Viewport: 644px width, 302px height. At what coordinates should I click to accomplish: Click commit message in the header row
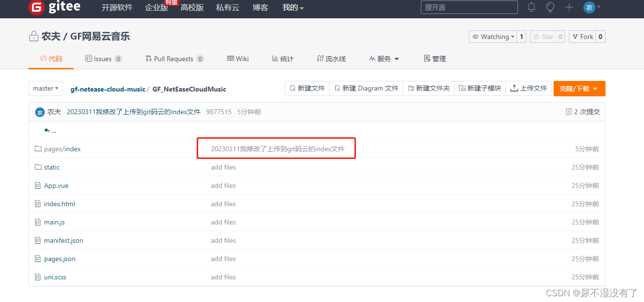[134, 112]
